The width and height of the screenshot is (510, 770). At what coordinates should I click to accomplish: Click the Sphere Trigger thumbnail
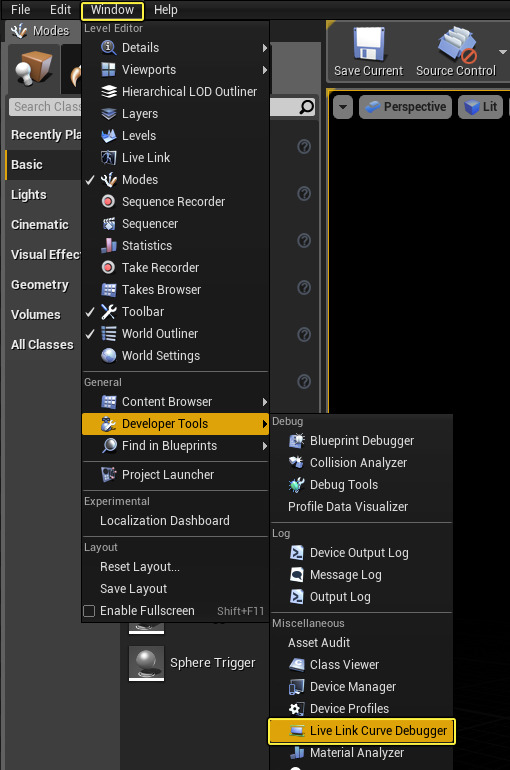(146, 663)
